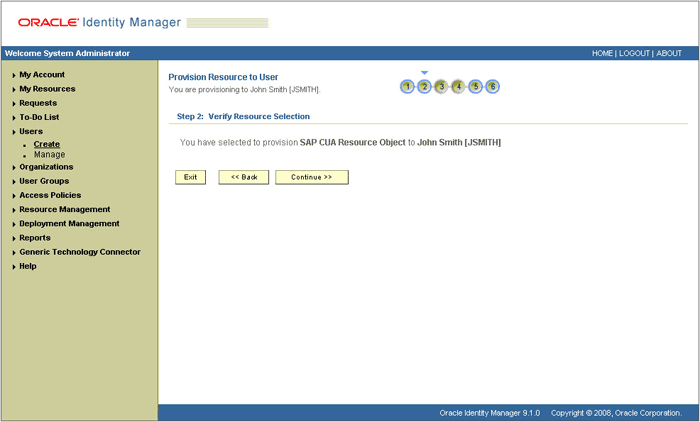
Task: Expand the Organizations arrow
Action: pyautogui.click(x=14, y=168)
